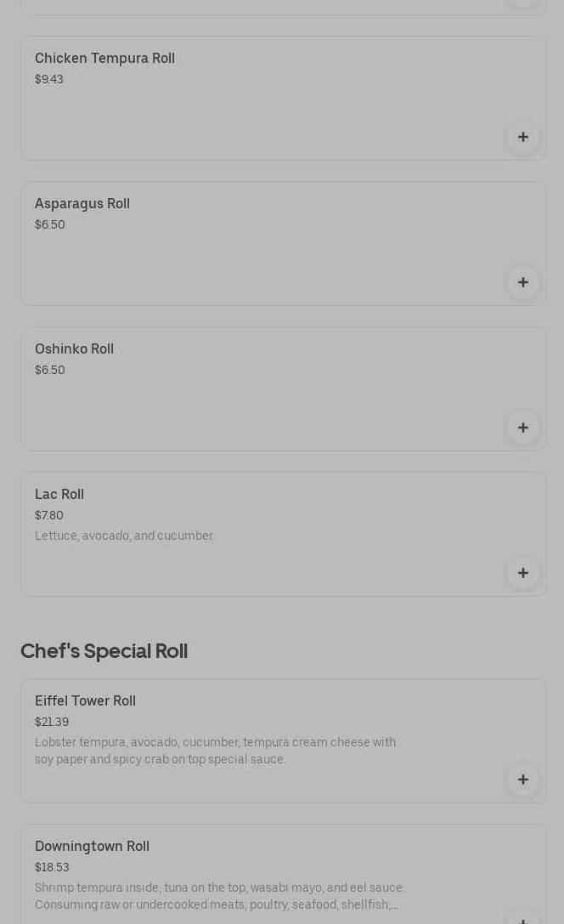
Task: View Eiffel Tower Roll details
Action: click(85, 701)
